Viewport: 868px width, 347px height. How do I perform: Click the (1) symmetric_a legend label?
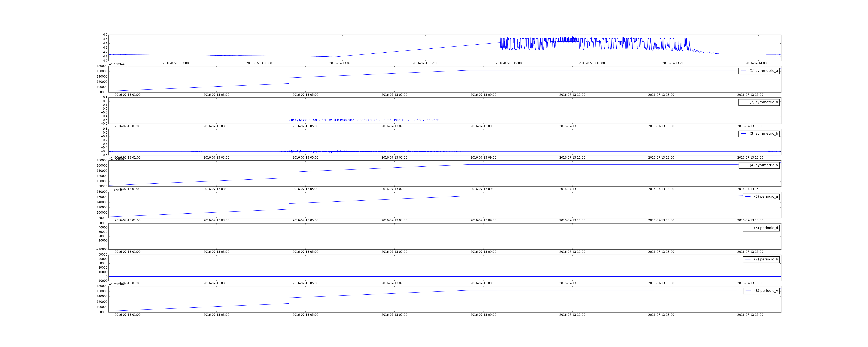763,71
